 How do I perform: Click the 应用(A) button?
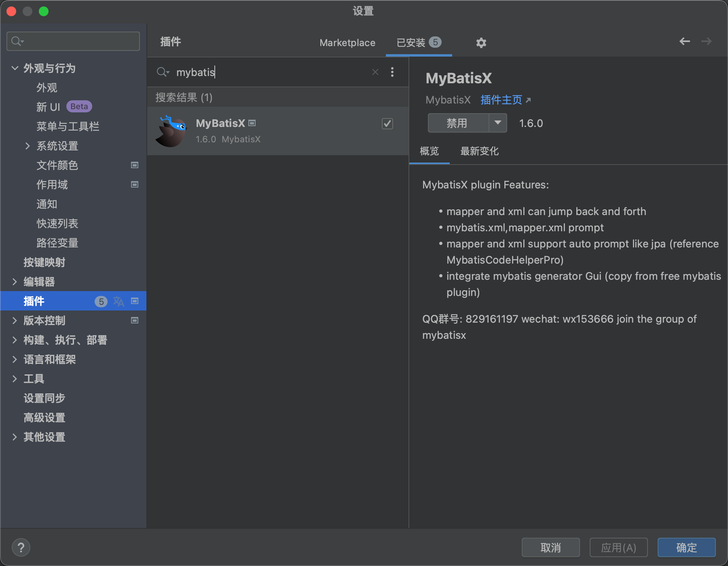(618, 547)
